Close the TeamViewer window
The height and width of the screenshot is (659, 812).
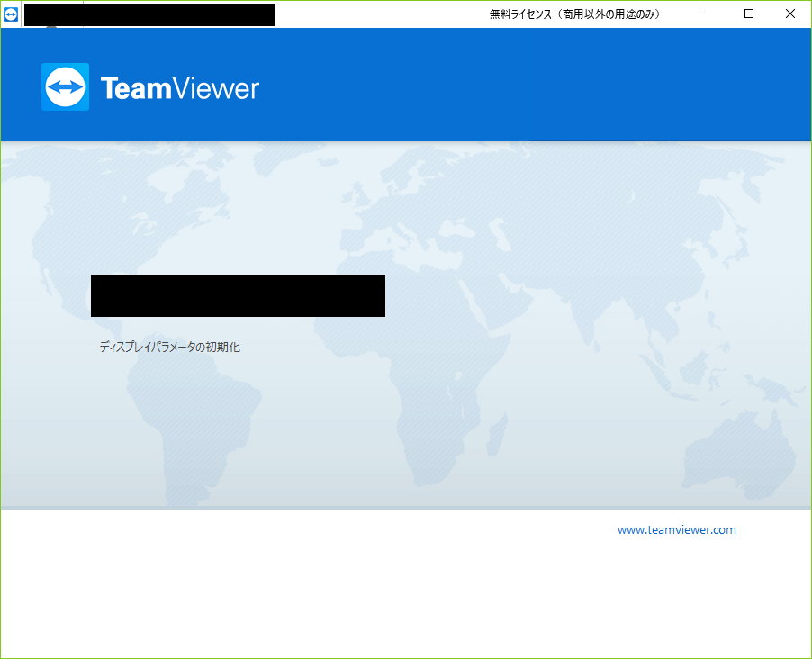tap(790, 14)
